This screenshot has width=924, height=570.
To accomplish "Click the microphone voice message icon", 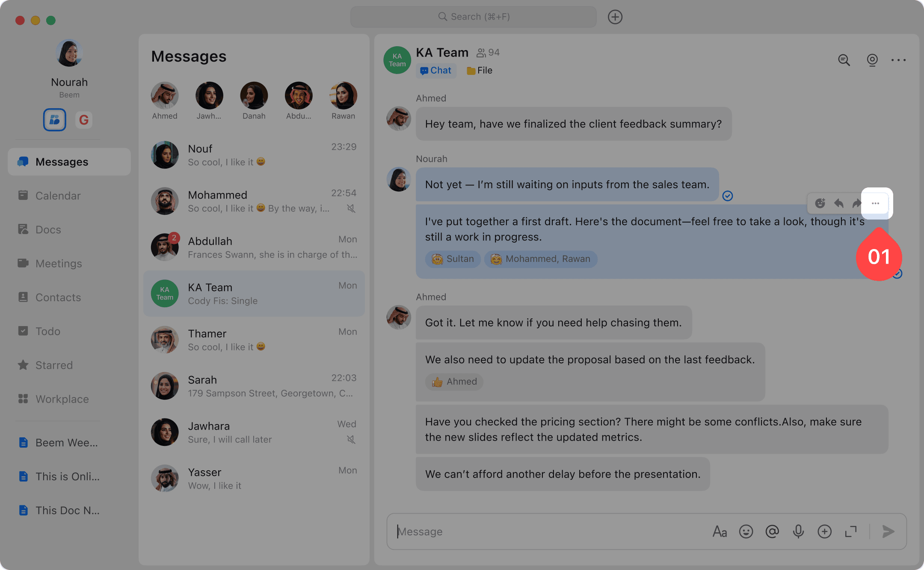I will pos(798,531).
